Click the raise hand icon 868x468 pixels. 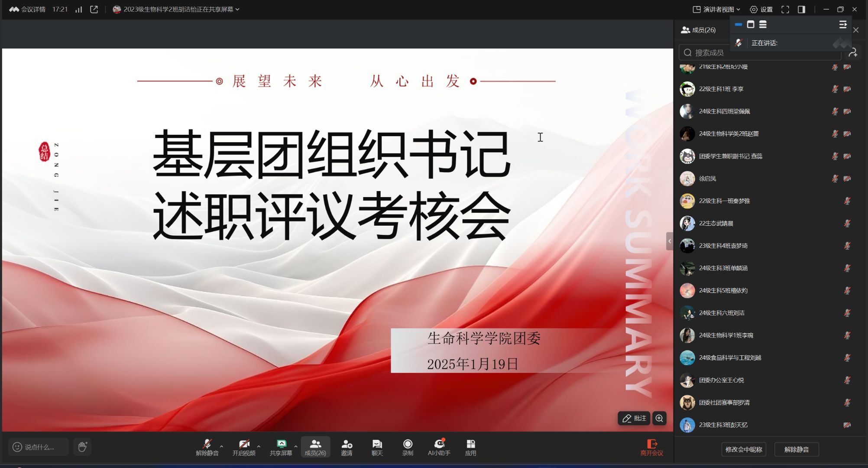pos(82,447)
